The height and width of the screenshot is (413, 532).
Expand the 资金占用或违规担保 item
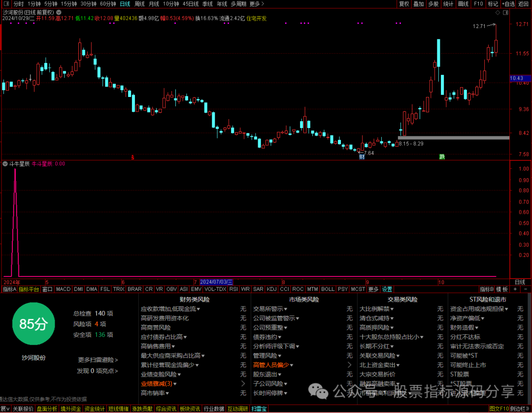click(479, 309)
